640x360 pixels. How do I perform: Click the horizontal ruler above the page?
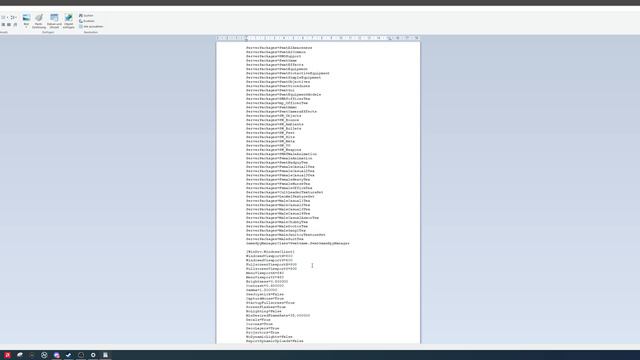[318, 38]
